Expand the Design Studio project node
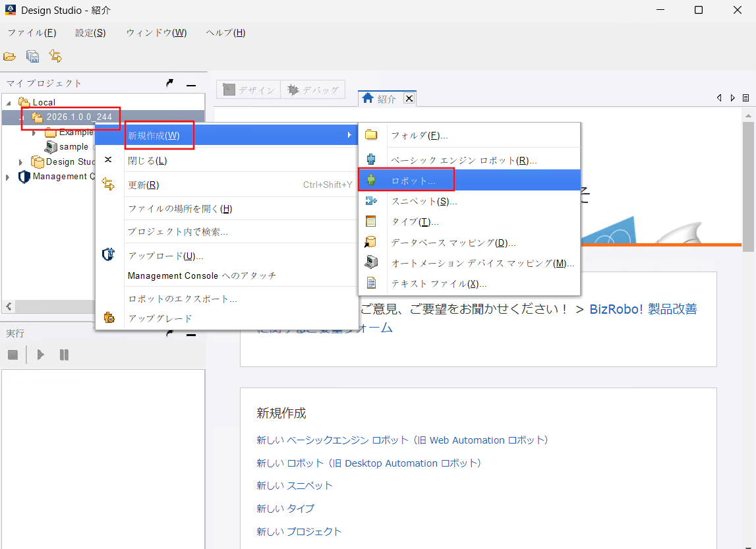The image size is (756, 549). 20,162
